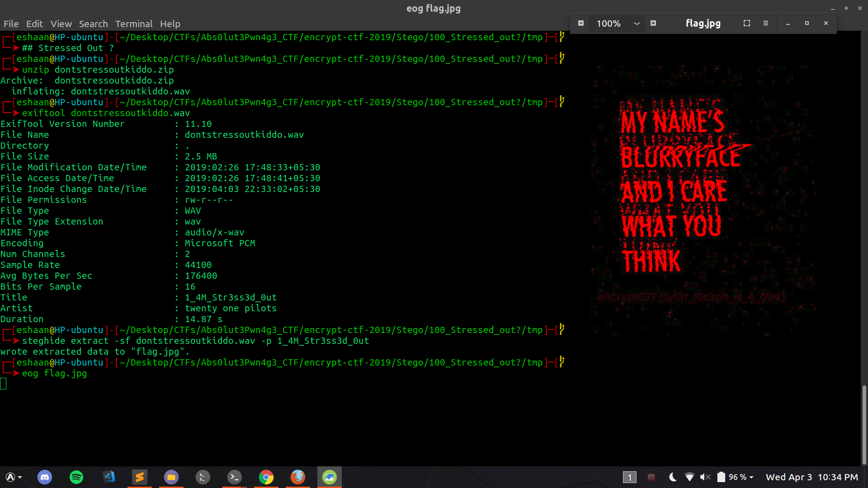Open Spotify from the taskbar
The image size is (868, 488).
(x=76, y=477)
